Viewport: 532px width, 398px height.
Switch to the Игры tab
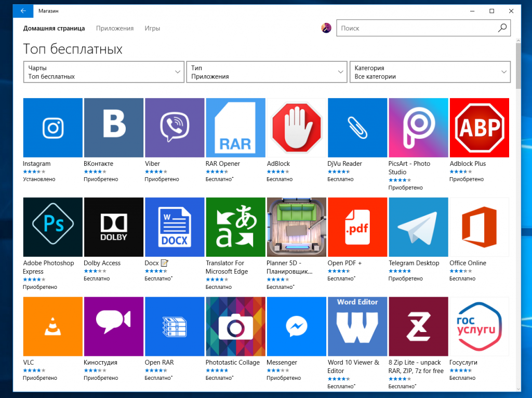pos(152,28)
